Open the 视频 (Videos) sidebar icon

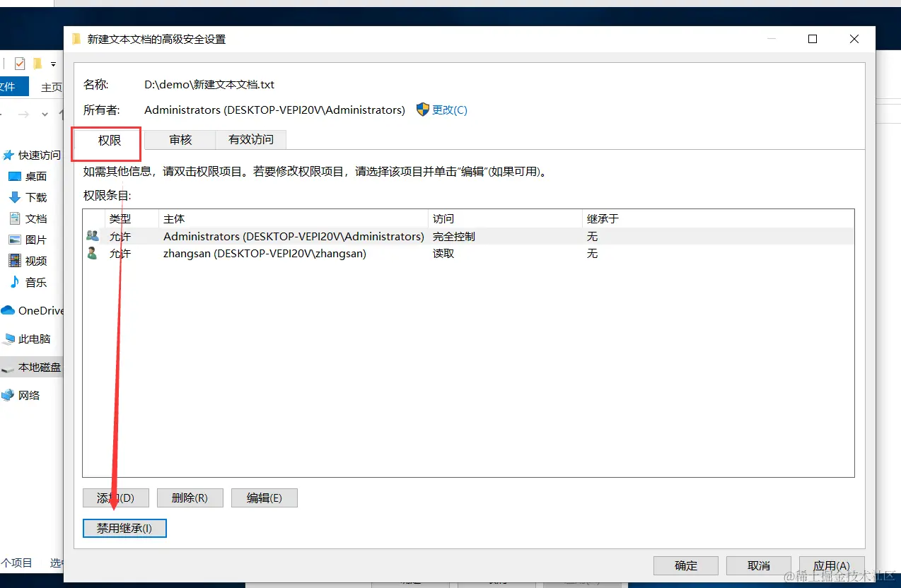pyautogui.click(x=16, y=261)
